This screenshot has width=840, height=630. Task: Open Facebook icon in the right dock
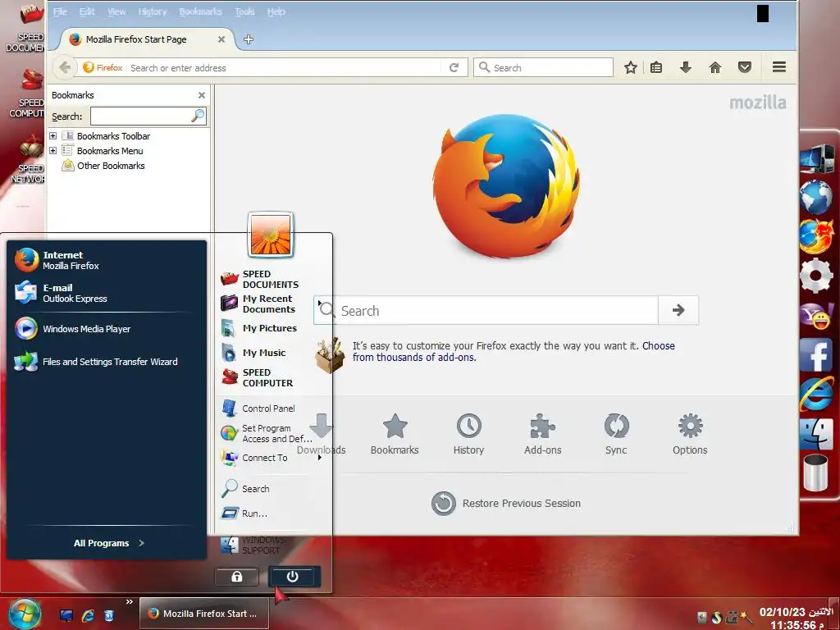(815, 354)
